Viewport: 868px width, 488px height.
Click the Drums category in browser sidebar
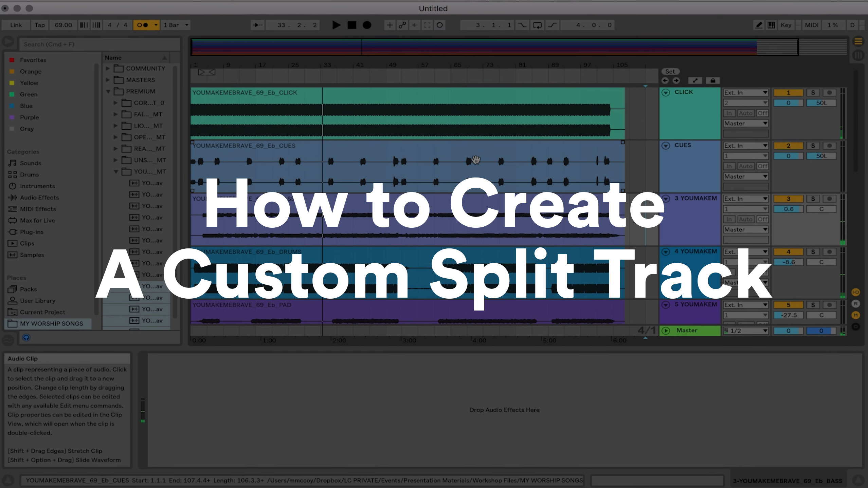pyautogui.click(x=29, y=174)
